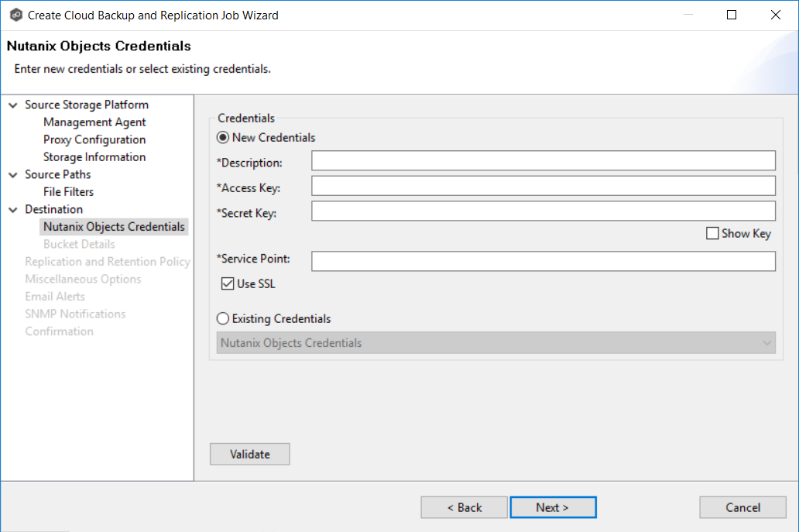Focus the Secret Key input field
The image size is (799, 532).
tap(544, 211)
